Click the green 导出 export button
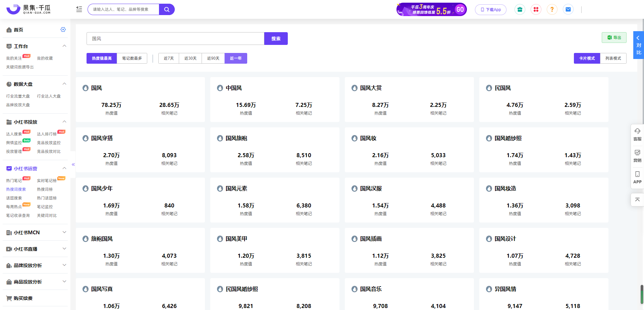The width and height of the screenshot is (644, 310). (614, 38)
